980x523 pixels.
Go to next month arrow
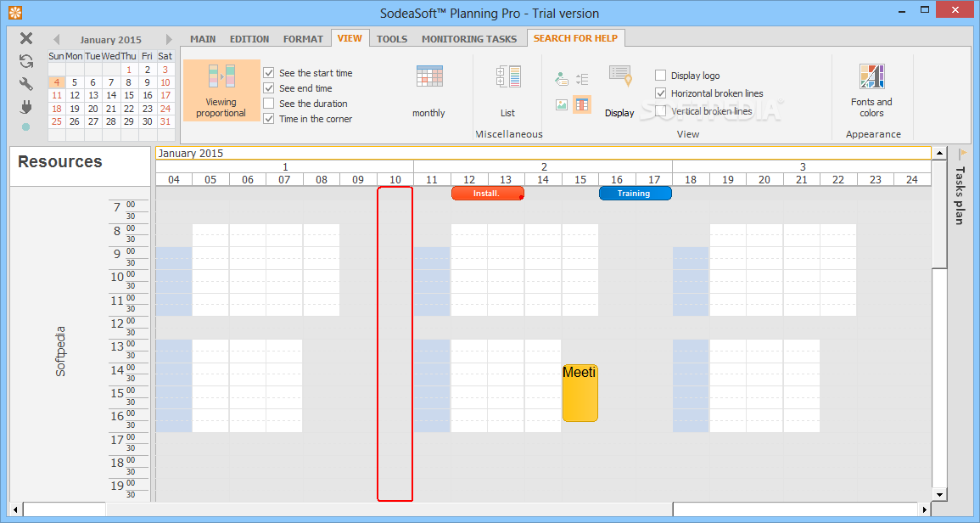point(169,39)
